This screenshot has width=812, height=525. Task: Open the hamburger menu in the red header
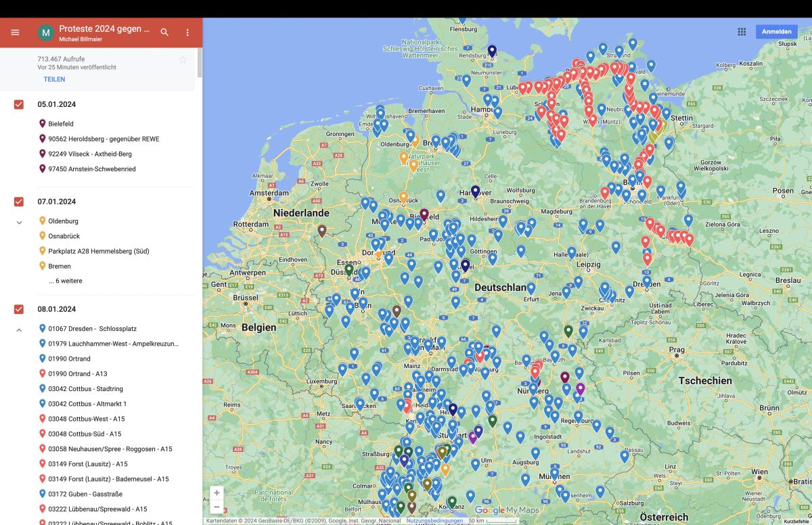15,32
